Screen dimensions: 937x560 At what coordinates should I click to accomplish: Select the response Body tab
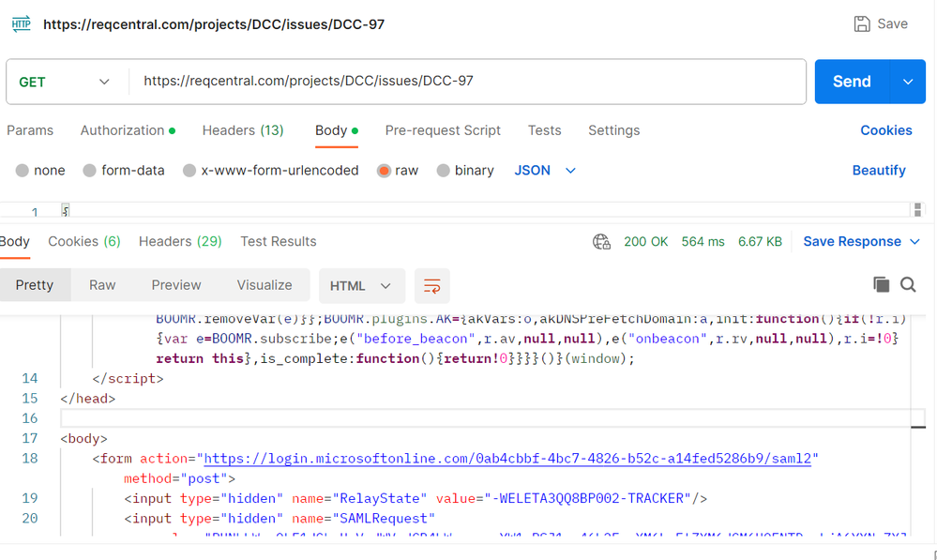14,241
